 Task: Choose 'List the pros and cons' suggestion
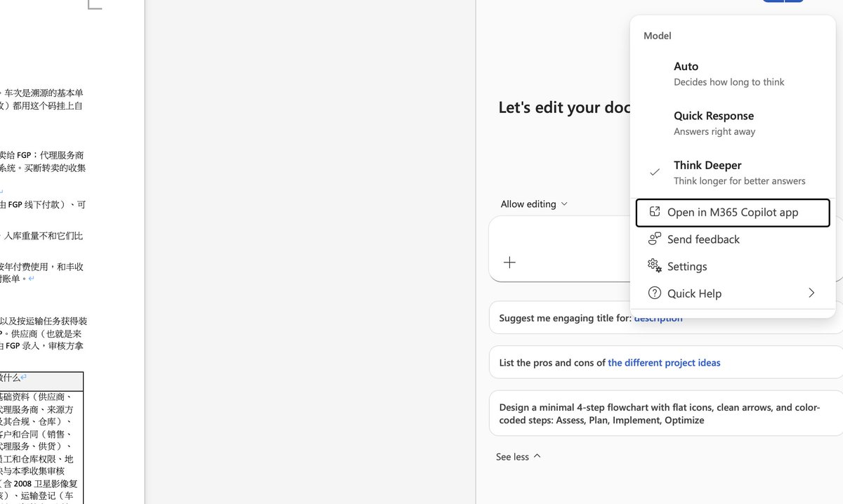click(665, 363)
